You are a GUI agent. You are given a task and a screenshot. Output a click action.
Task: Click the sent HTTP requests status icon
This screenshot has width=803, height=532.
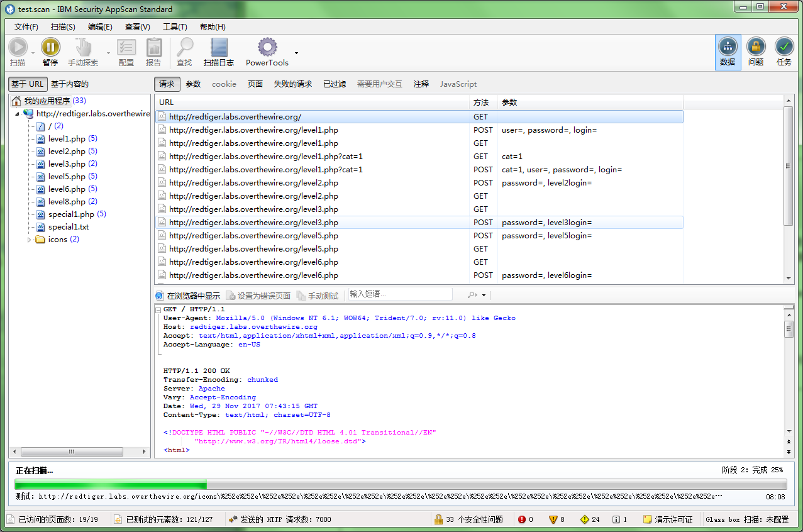233,519
